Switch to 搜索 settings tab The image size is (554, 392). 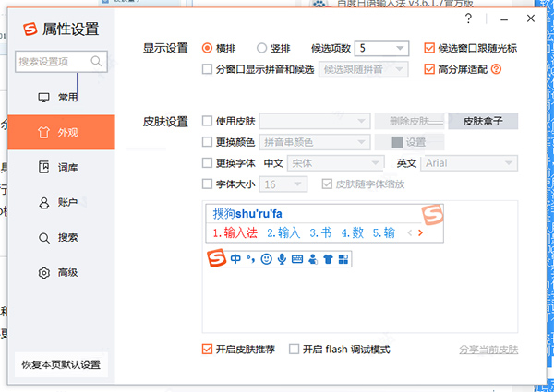pos(61,237)
